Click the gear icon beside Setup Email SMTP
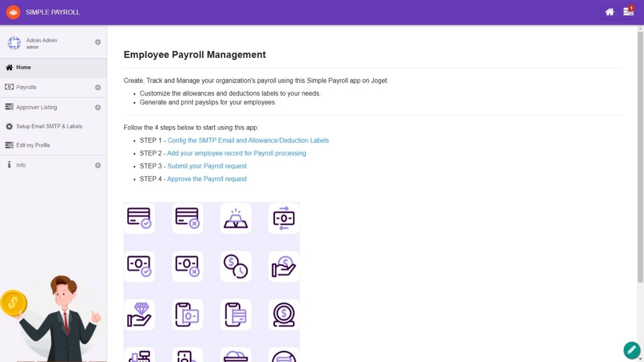The height and width of the screenshot is (362, 644). [9, 127]
